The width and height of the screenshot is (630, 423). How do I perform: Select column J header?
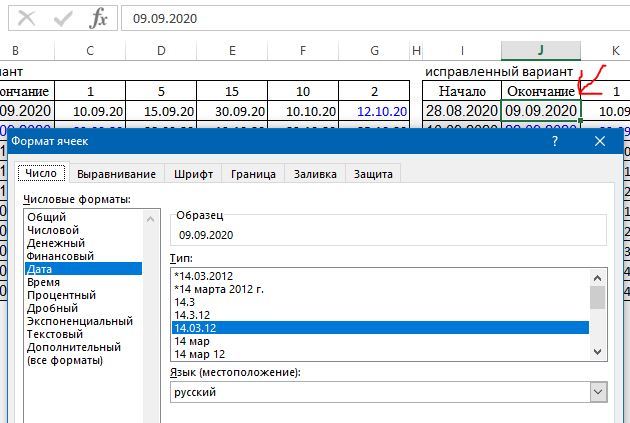[x=540, y=50]
